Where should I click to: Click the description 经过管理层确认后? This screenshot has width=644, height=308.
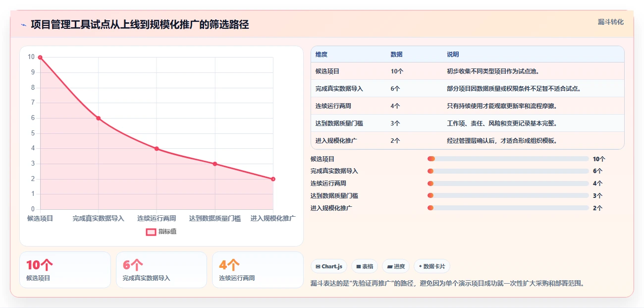[x=502, y=141]
